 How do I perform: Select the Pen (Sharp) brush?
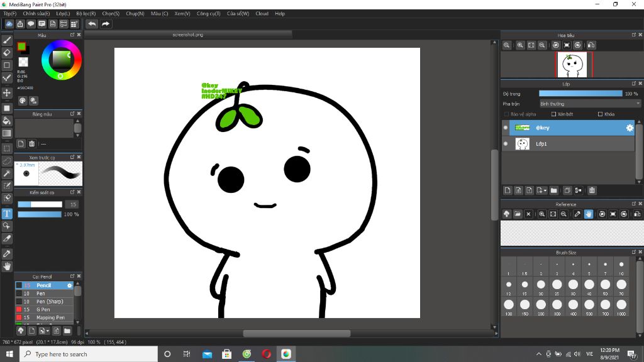tap(45, 301)
